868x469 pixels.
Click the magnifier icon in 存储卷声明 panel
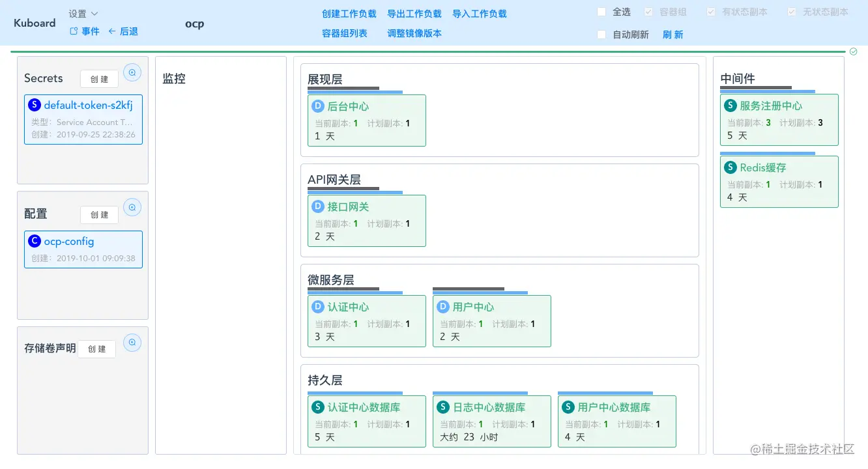[132, 342]
